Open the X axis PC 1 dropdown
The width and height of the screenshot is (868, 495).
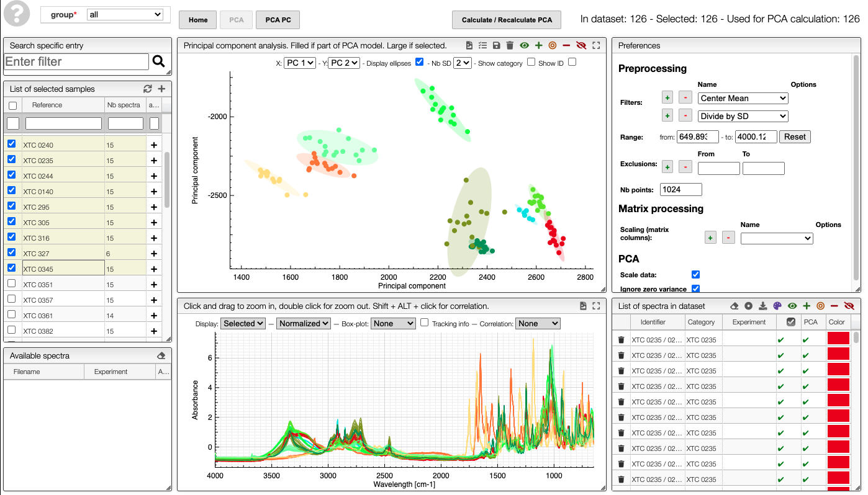300,63
